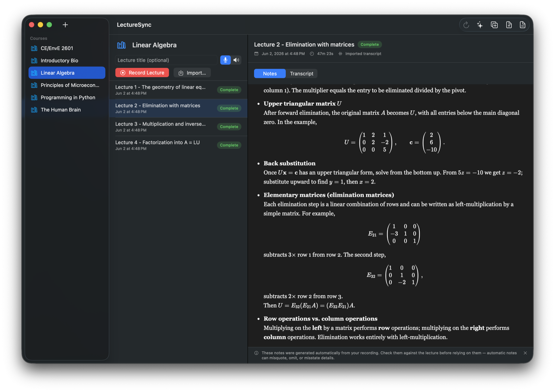Click the LectureSync app title
This screenshot has width=555, height=392.
(134, 25)
